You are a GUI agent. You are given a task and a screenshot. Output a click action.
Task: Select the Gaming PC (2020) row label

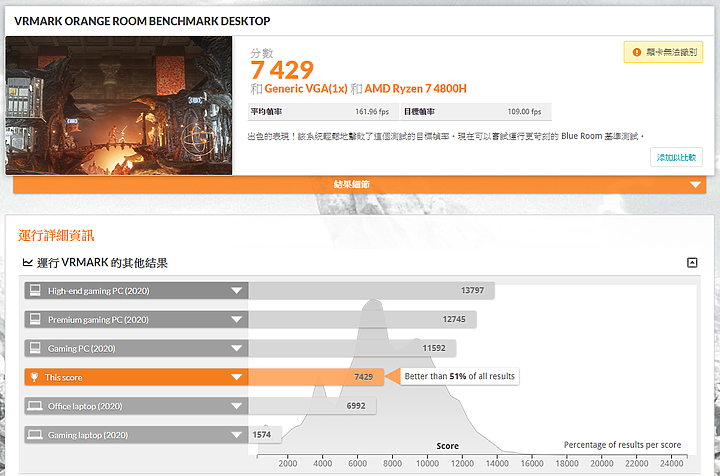tap(82, 349)
